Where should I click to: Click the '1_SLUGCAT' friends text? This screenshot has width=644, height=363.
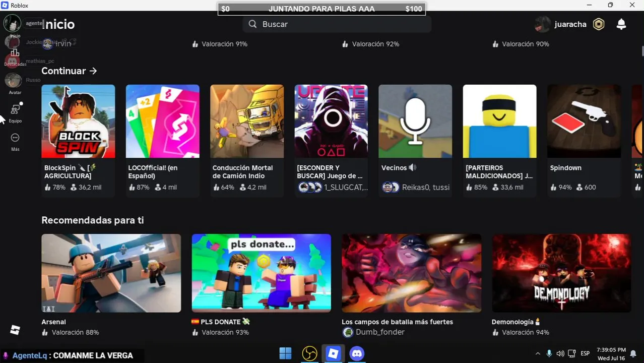click(x=346, y=187)
